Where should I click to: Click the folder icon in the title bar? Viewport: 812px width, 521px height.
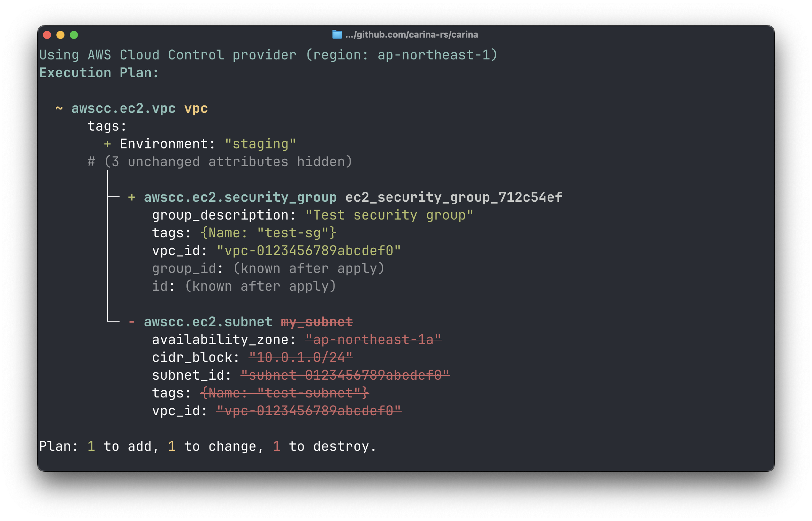click(337, 34)
